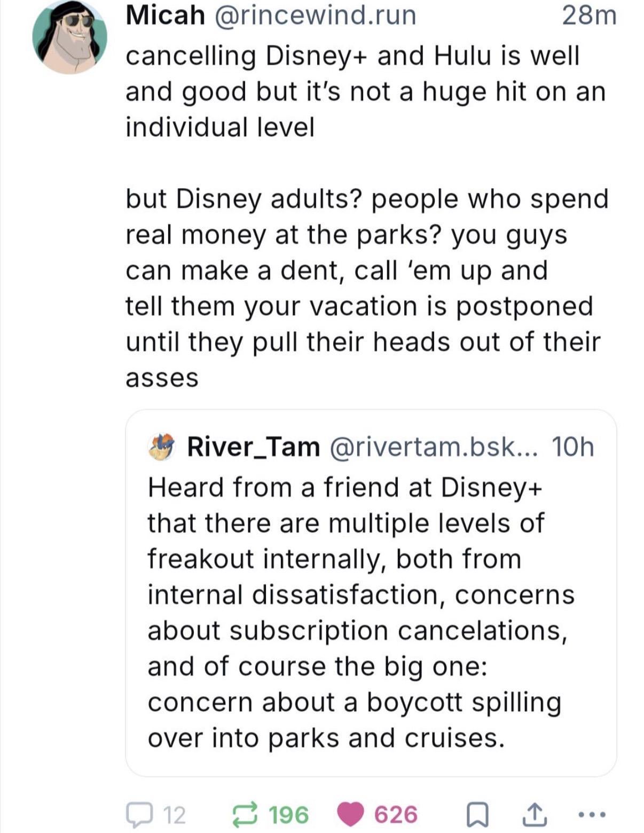The width and height of the screenshot is (644, 833).
Task: Open River_Tam's display name link
Action: tap(253, 447)
